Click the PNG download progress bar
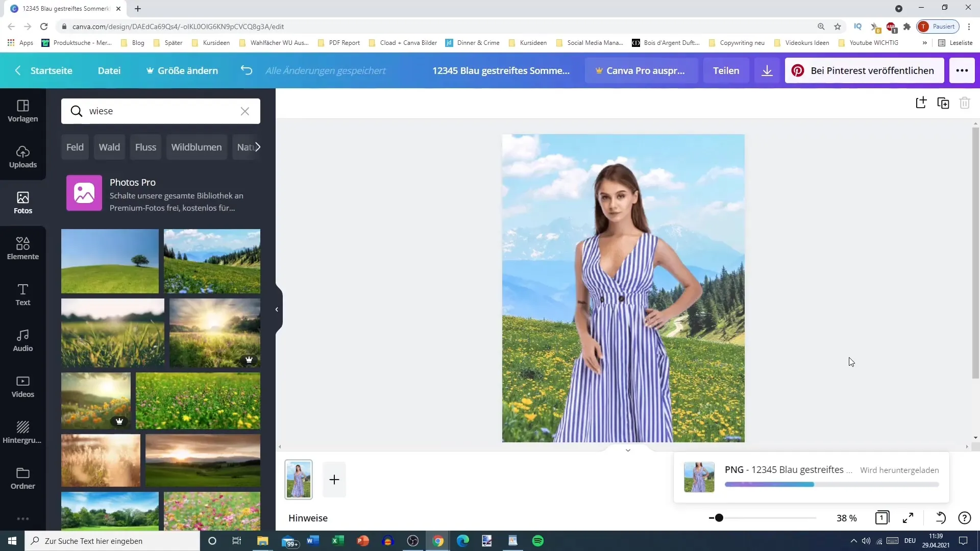980x551 pixels. (x=831, y=484)
